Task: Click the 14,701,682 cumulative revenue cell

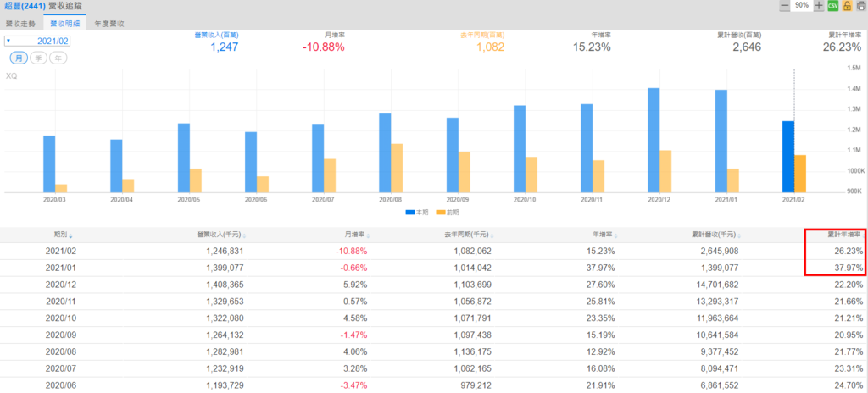Action: pos(717,285)
